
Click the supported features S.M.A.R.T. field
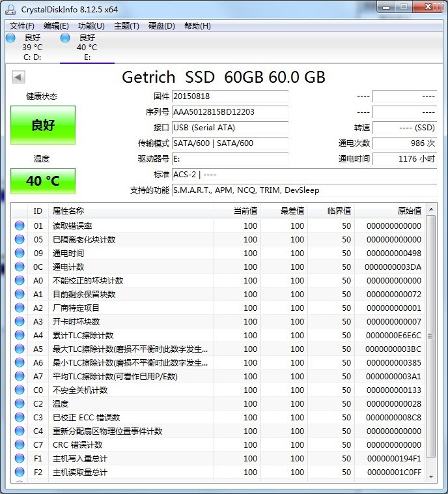305,190
